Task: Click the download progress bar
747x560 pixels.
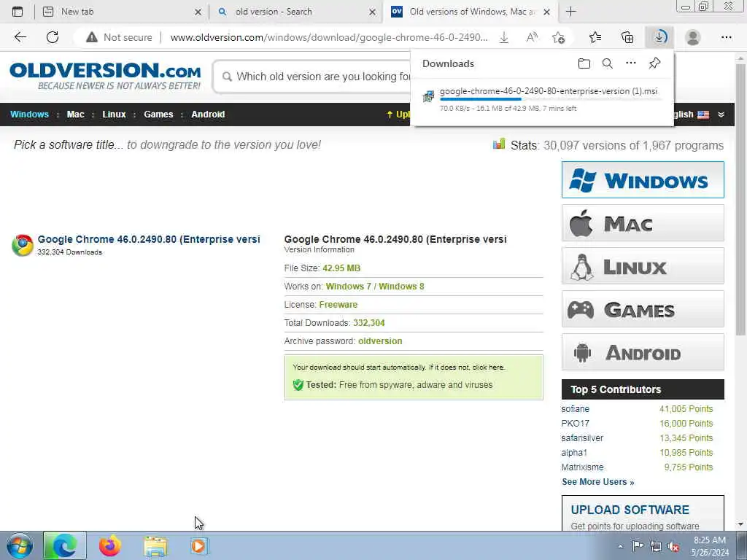Action: click(x=550, y=99)
